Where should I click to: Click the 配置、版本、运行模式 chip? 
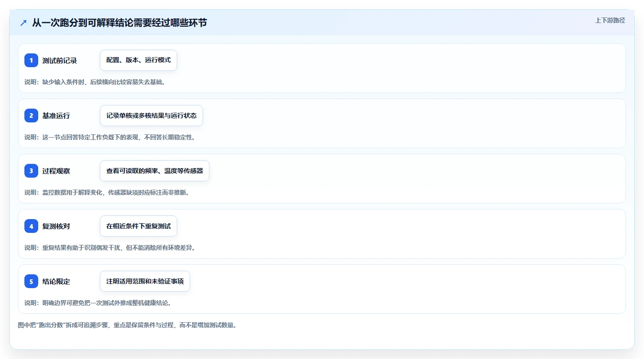pyautogui.click(x=139, y=60)
